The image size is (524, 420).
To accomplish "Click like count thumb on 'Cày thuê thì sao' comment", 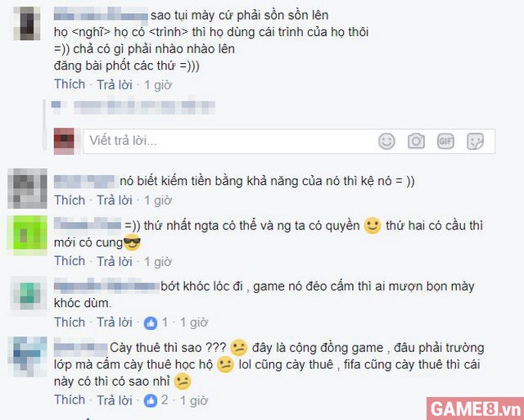I will point(151,400).
